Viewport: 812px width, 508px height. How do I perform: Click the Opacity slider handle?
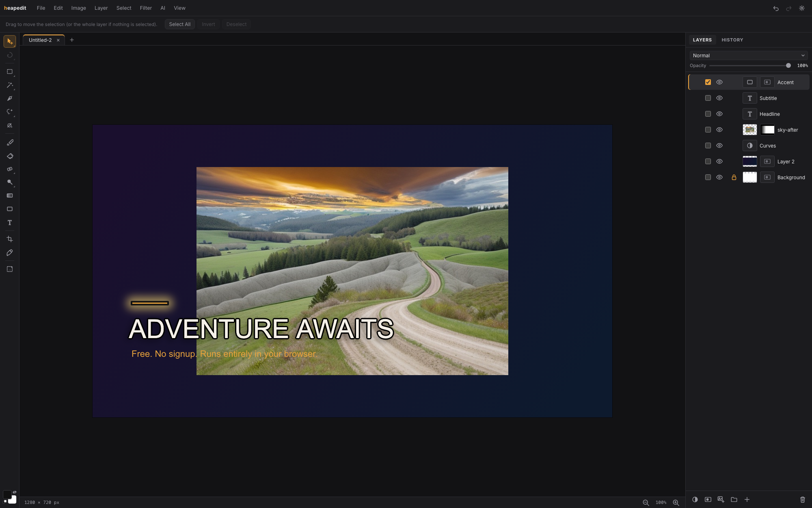click(788, 65)
